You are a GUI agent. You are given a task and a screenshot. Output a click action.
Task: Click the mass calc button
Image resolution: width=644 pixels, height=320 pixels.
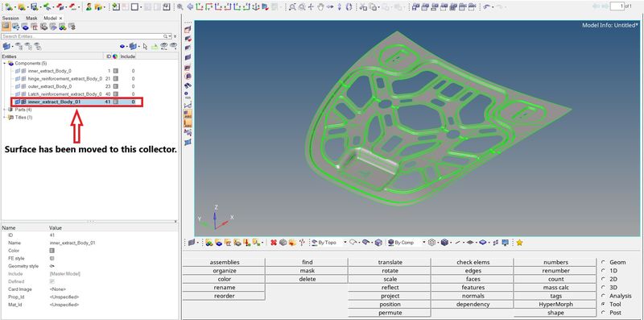click(x=555, y=288)
